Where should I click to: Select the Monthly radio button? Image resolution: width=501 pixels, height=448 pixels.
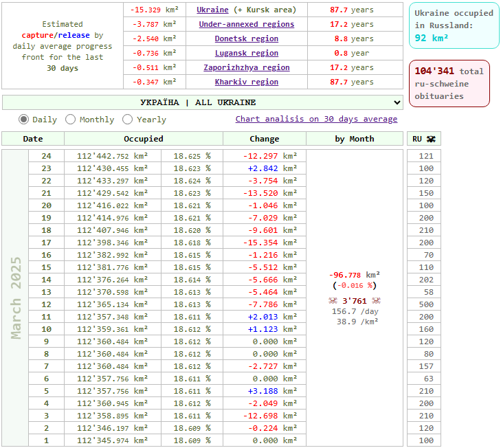click(x=70, y=120)
